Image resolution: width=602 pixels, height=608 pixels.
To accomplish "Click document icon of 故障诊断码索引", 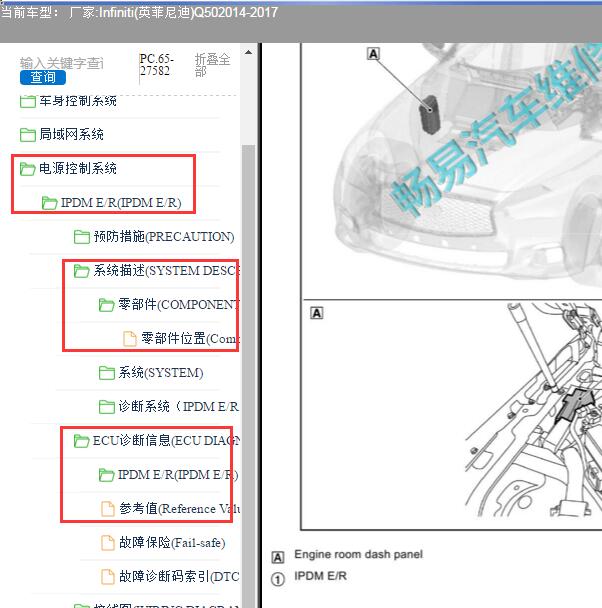I will click(x=108, y=577).
